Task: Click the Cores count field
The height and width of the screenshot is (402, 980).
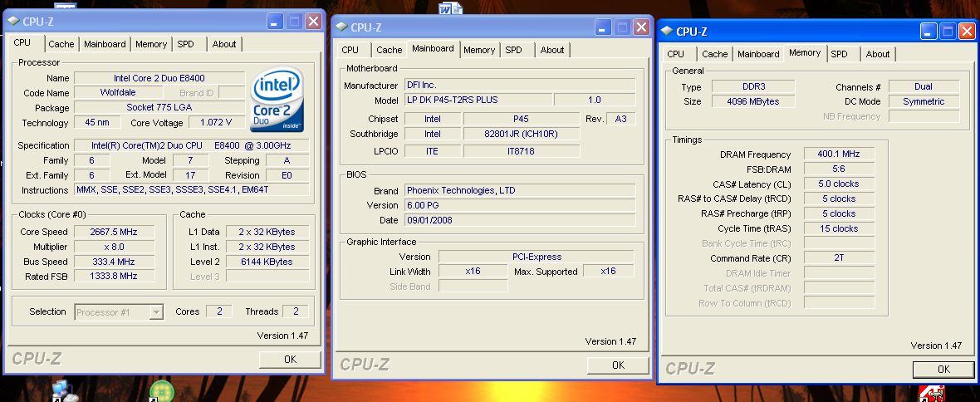Action: click(219, 311)
